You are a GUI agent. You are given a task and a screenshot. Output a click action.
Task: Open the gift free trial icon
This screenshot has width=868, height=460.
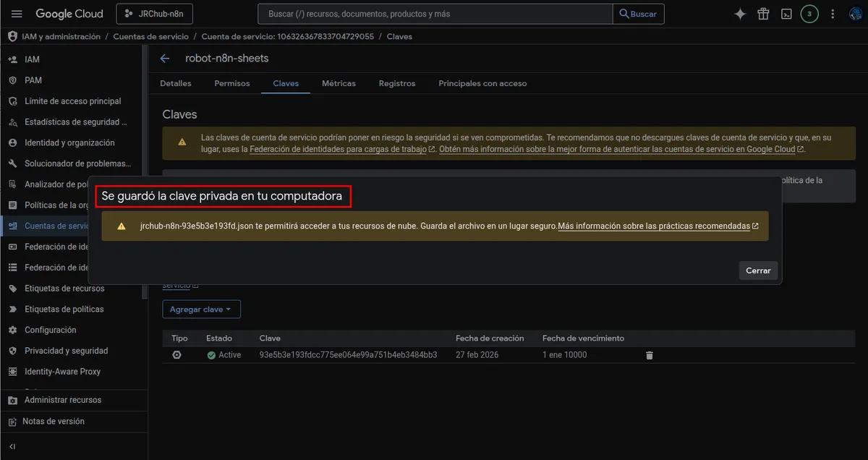tap(763, 14)
